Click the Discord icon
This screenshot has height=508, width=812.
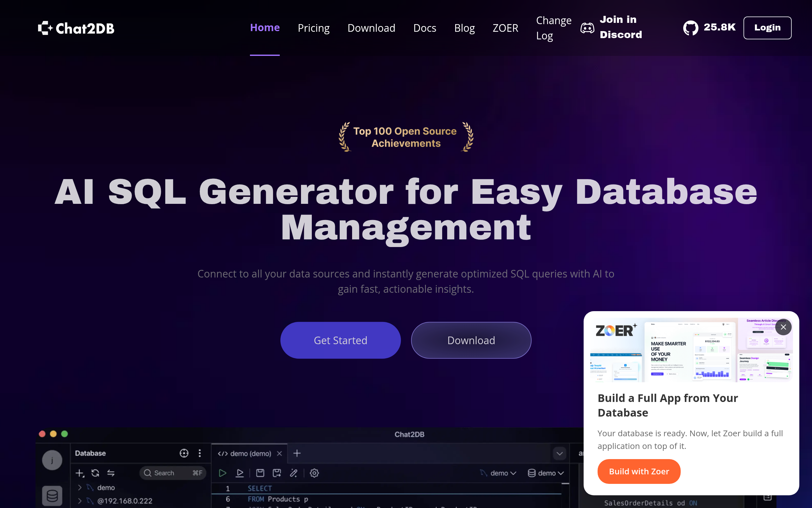coord(587,28)
